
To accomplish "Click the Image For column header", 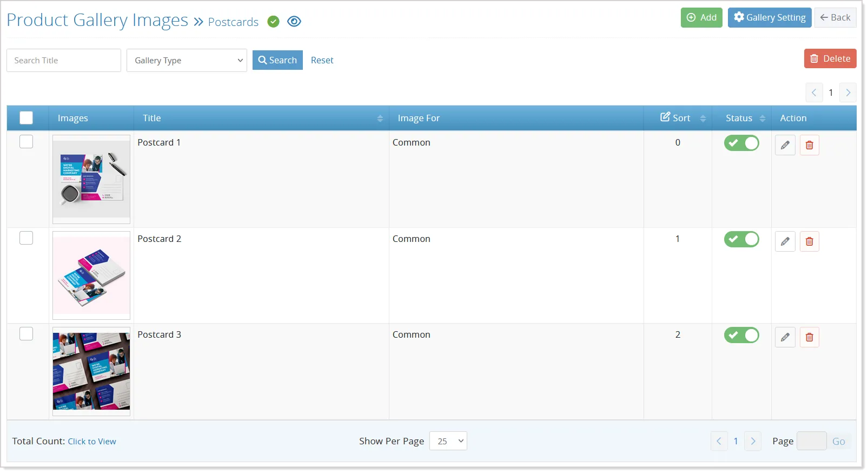I will 419,118.
